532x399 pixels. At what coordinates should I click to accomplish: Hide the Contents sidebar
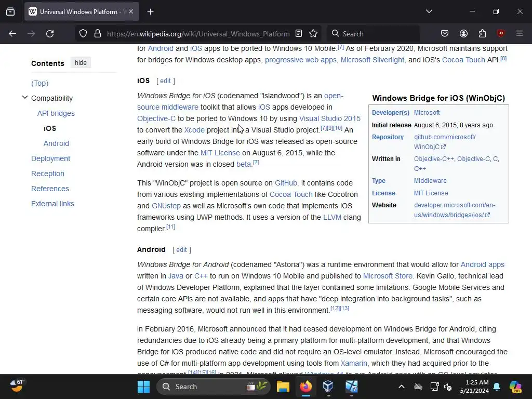pyautogui.click(x=81, y=63)
